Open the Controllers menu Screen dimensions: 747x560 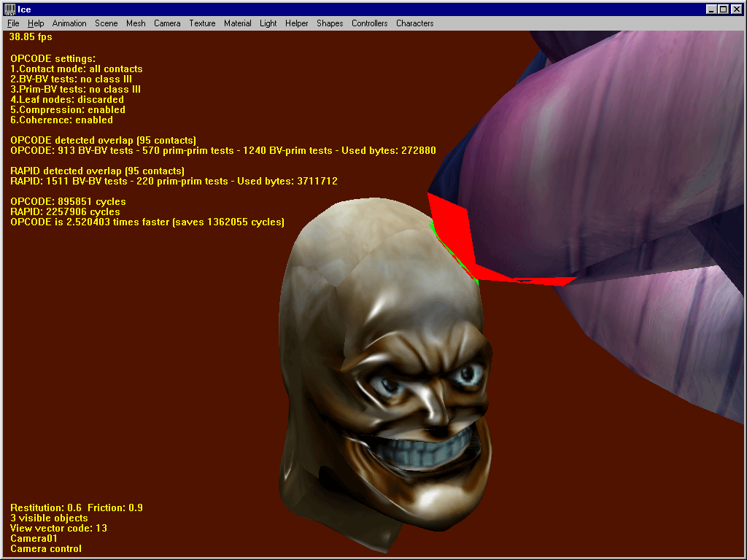point(370,23)
